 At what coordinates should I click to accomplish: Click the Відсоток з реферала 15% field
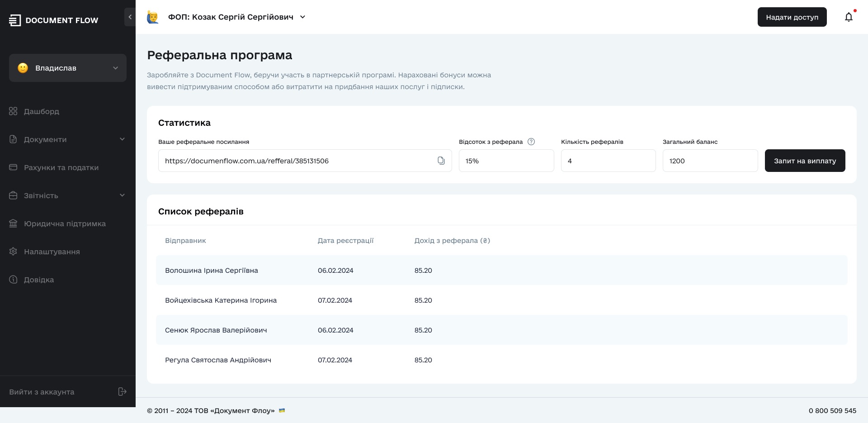(x=506, y=161)
